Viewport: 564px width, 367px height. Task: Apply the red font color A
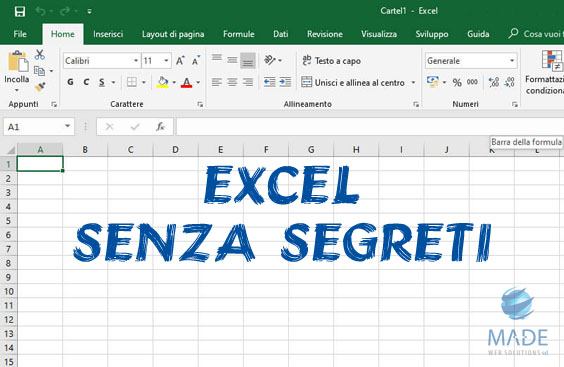pyautogui.click(x=186, y=82)
